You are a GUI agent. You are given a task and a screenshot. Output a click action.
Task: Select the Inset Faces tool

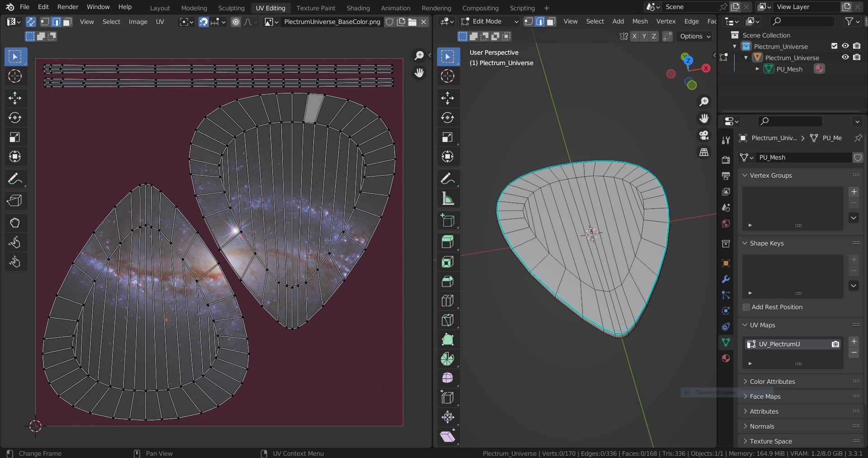448,262
